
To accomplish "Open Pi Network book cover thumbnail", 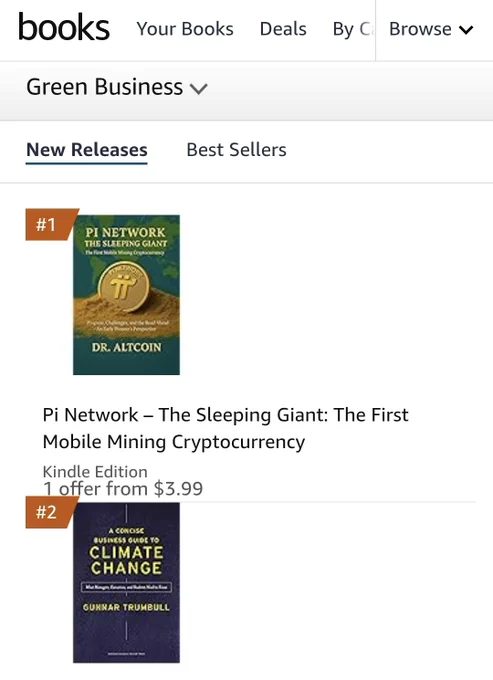I will pyautogui.click(x=126, y=294).
